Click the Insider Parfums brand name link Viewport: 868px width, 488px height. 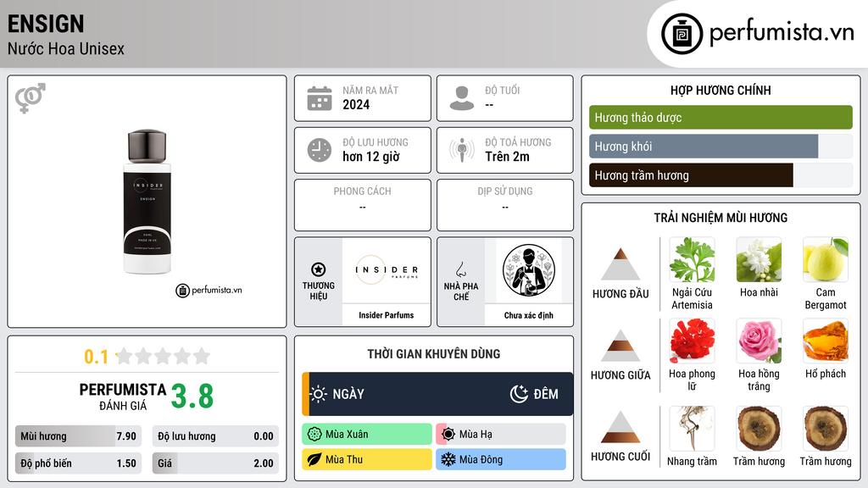click(x=387, y=315)
